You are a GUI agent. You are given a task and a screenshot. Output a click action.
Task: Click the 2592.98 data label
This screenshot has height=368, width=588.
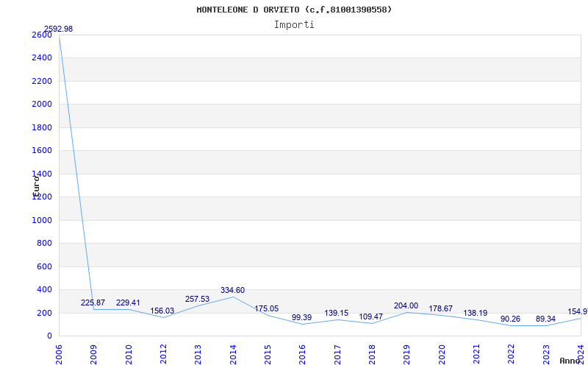coord(59,29)
